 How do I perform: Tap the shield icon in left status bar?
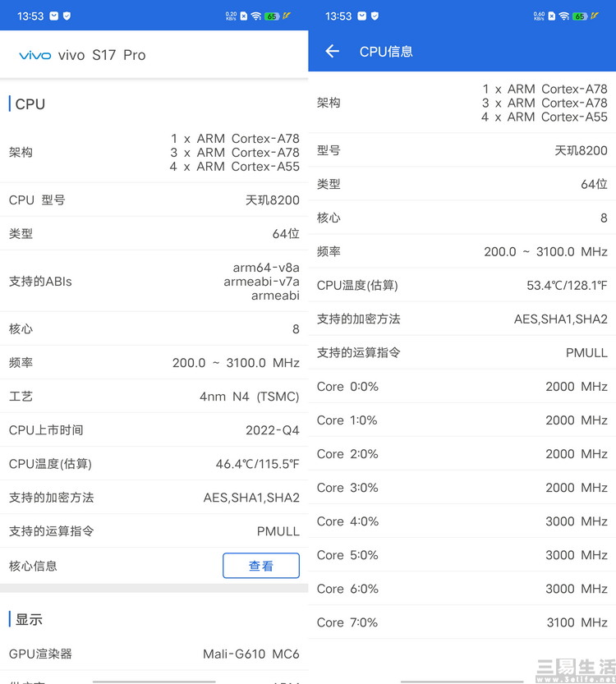coord(67,16)
